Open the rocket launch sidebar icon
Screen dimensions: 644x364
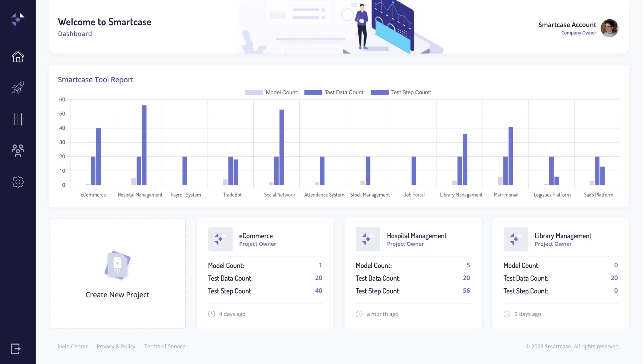[x=18, y=88]
